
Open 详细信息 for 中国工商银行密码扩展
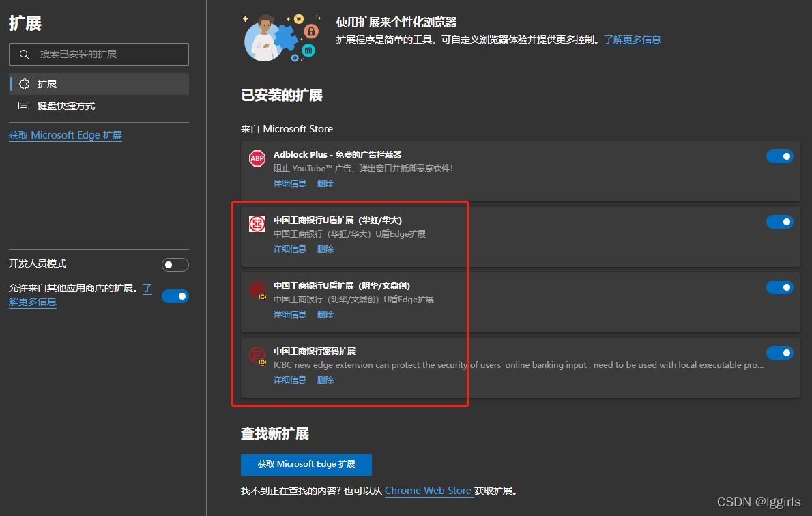[x=289, y=380]
